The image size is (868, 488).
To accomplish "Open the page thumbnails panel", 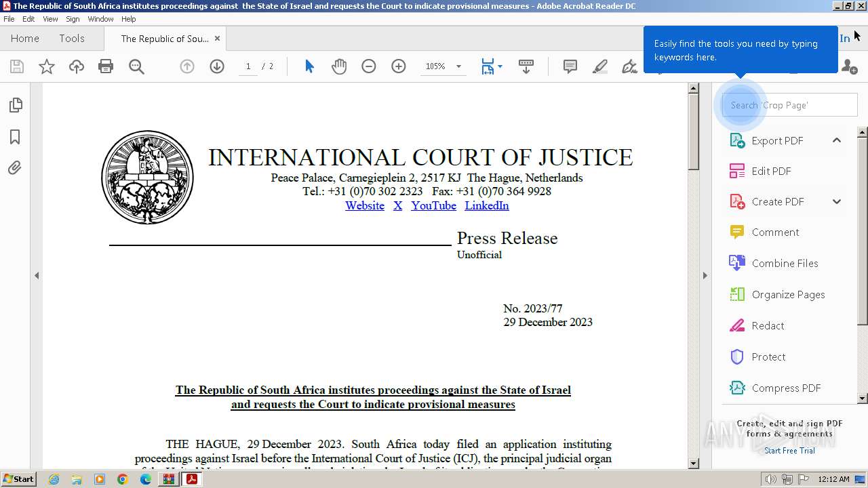I will [15, 105].
